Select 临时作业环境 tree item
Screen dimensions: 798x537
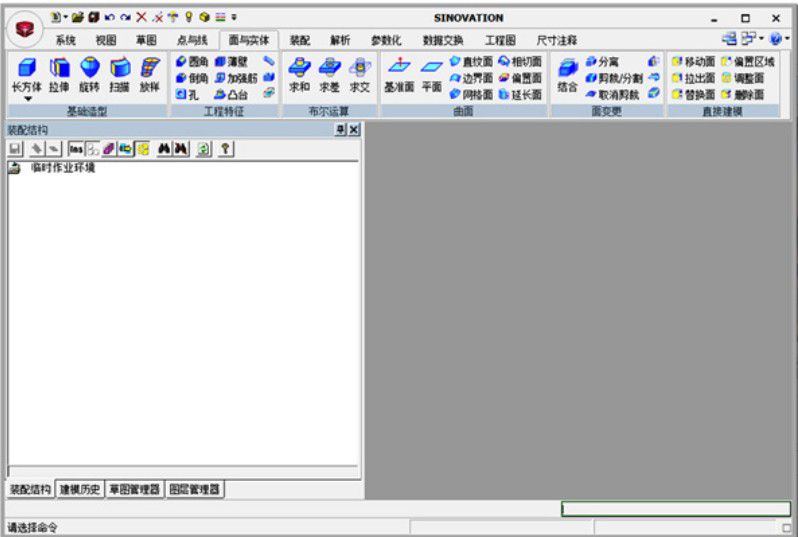tap(62, 168)
